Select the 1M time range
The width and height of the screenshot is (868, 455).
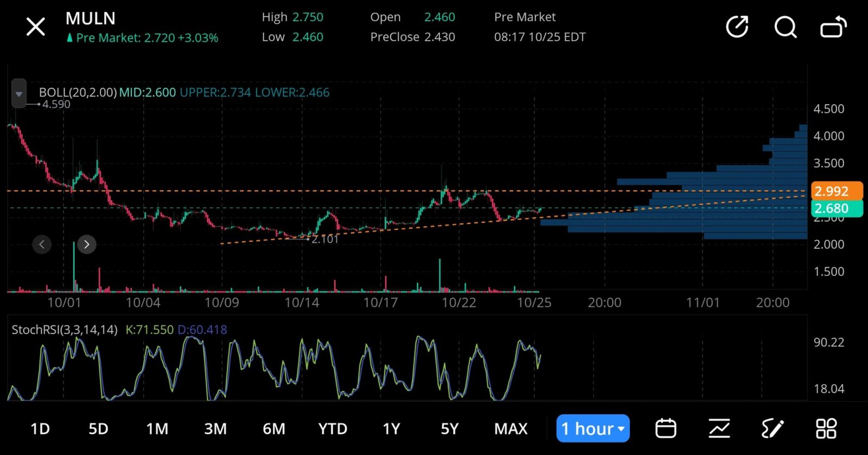coord(157,429)
